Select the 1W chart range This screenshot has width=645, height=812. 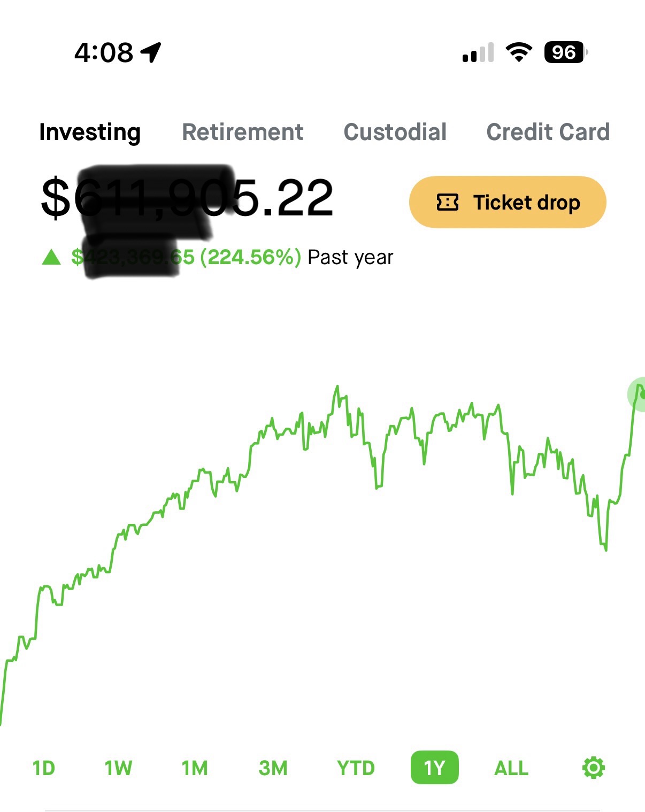[x=118, y=768]
